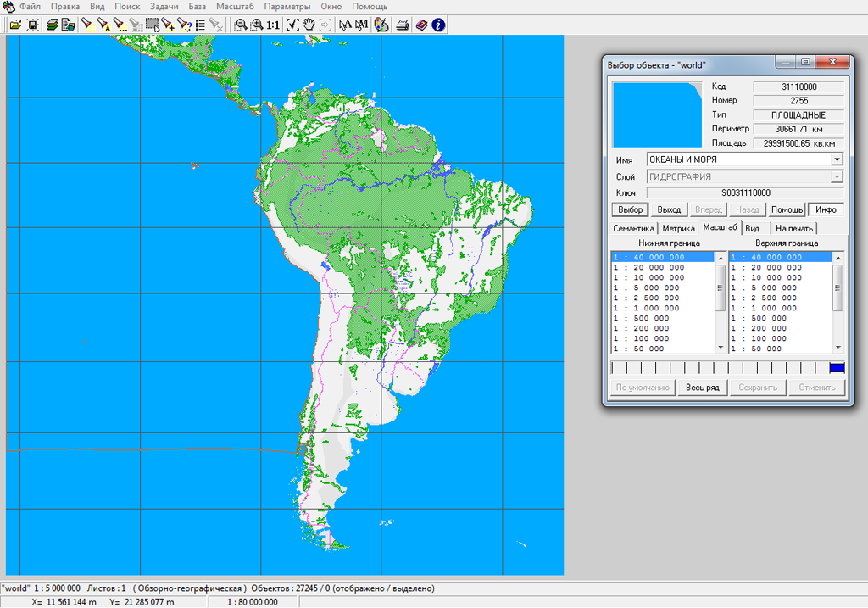Open the Правка menu
The width and height of the screenshot is (868, 608).
click(64, 7)
